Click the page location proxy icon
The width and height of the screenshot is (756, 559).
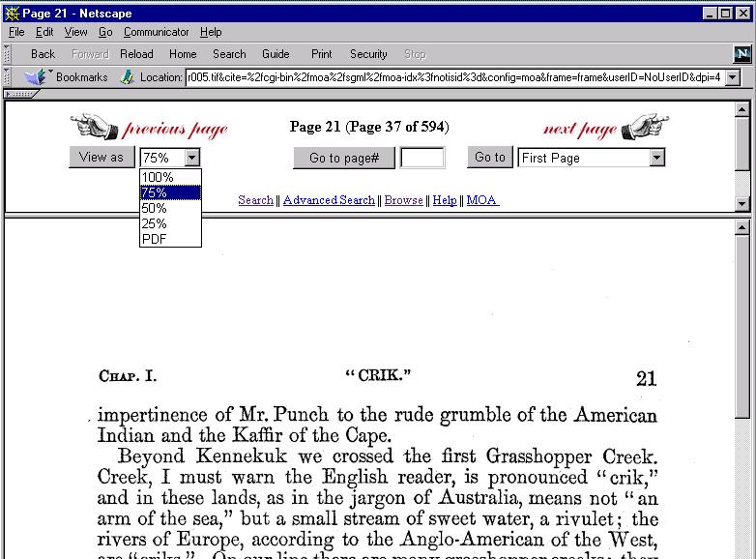tap(127, 76)
